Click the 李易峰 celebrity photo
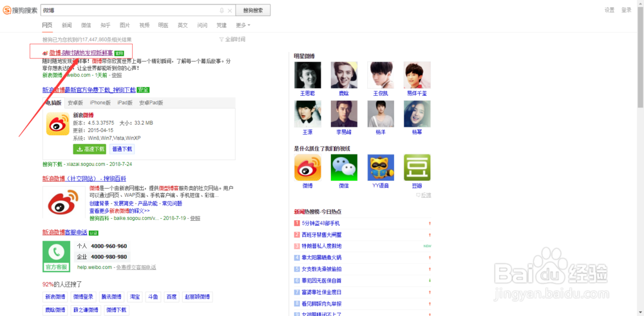The width and height of the screenshot is (644, 316). pos(344,114)
